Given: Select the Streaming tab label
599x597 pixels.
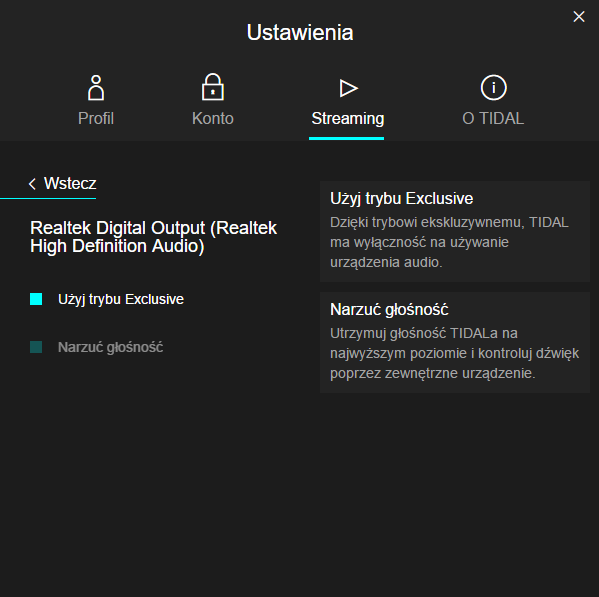Looking at the screenshot, I should pos(348,118).
